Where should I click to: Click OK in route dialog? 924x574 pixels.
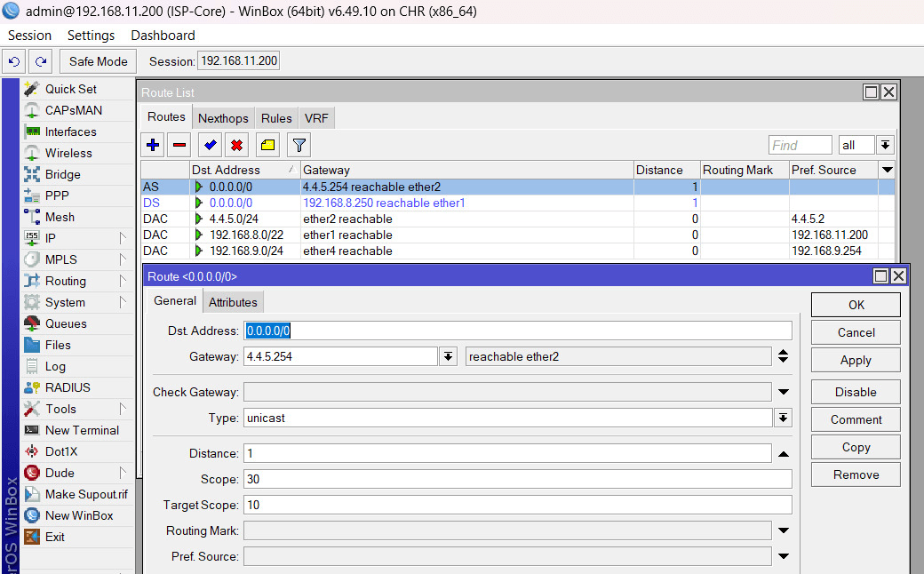856,305
